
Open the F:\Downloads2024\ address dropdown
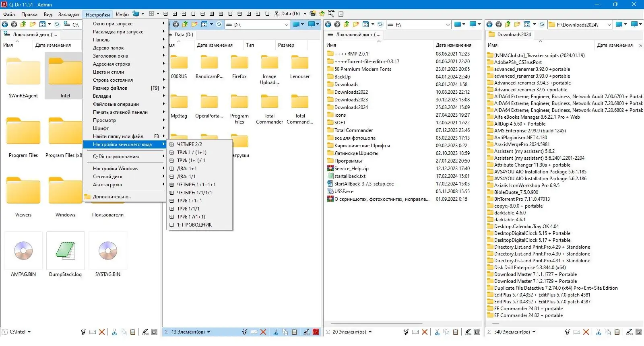(x=609, y=25)
